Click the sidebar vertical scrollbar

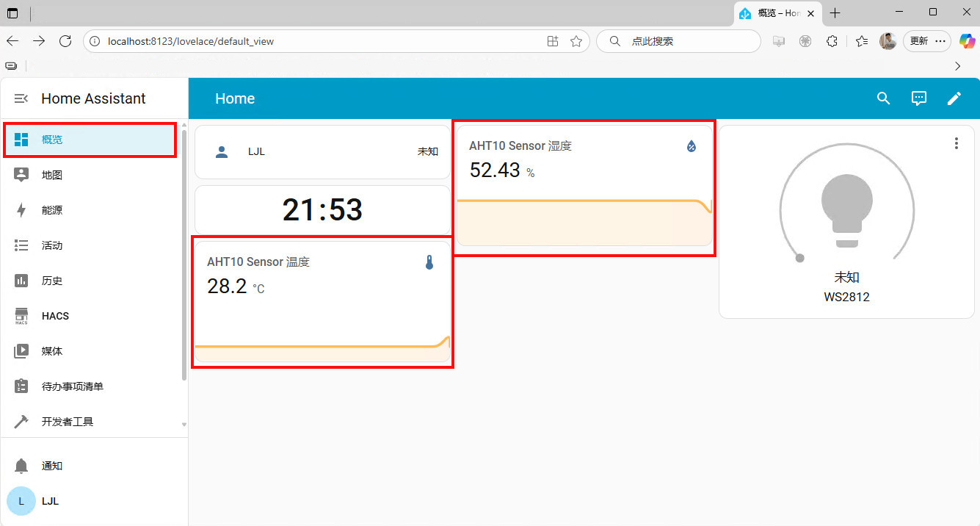tap(184, 255)
